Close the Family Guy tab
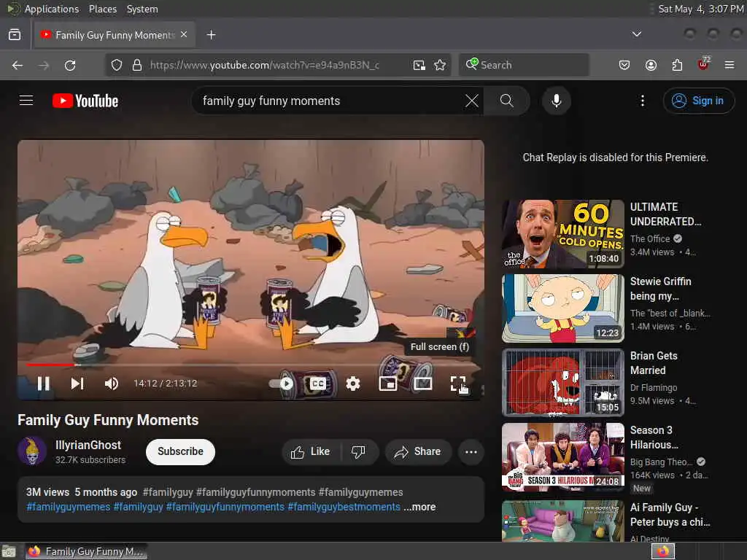This screenshot has height=560, width=747. 184,35
